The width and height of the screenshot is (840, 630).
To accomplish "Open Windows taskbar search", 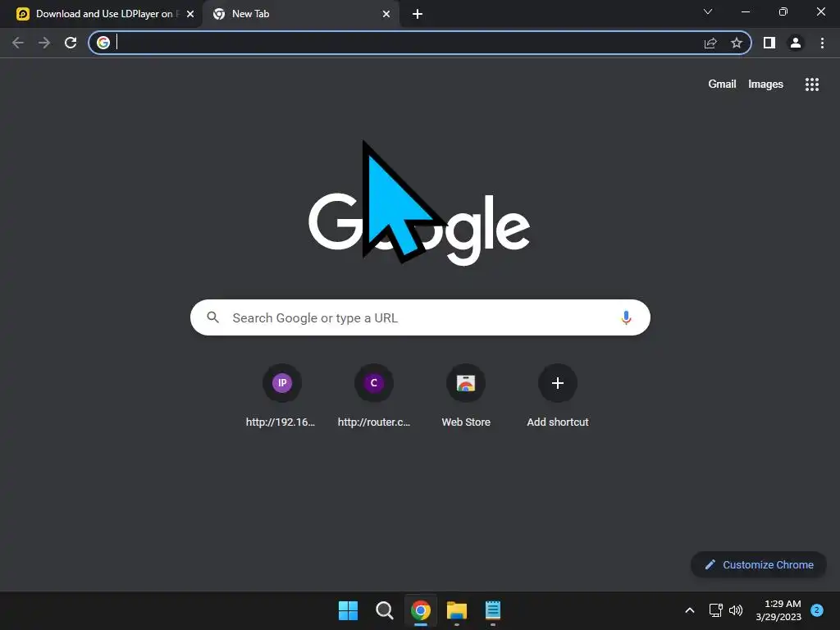I will (385, 610).
